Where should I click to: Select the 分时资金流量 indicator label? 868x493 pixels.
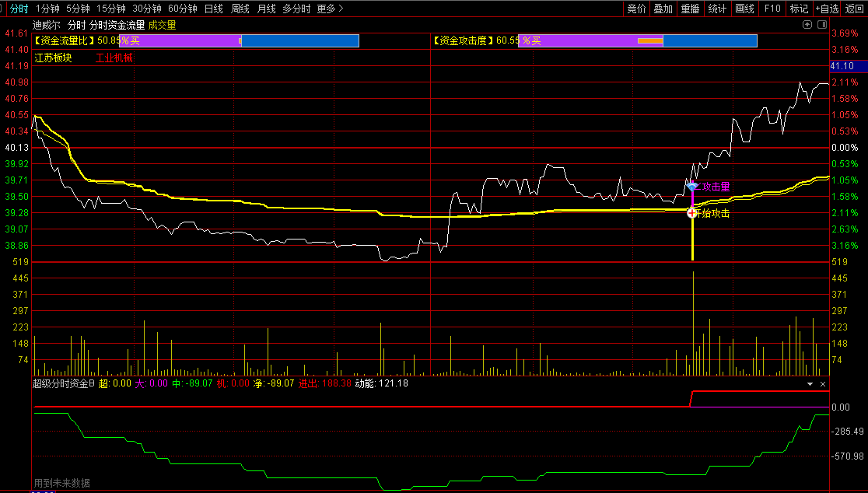(117, 25)
